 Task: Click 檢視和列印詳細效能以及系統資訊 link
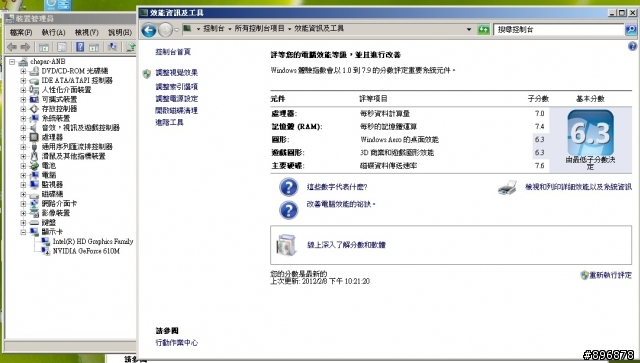(578, 187)
